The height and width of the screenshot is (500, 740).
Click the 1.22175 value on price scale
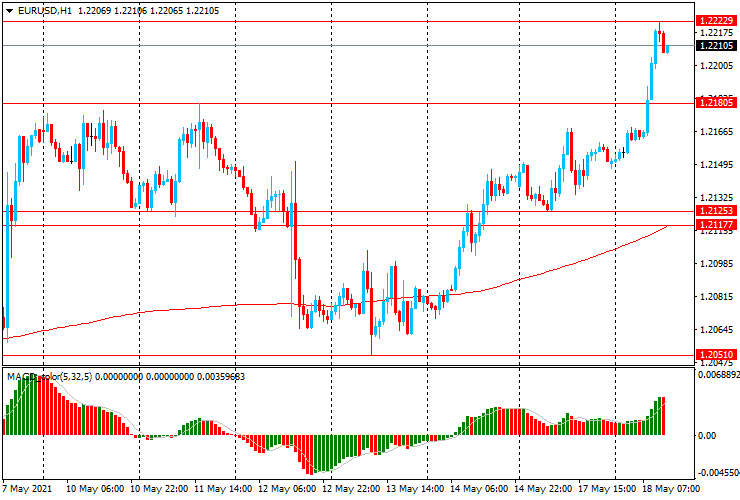tap(716, 33)
